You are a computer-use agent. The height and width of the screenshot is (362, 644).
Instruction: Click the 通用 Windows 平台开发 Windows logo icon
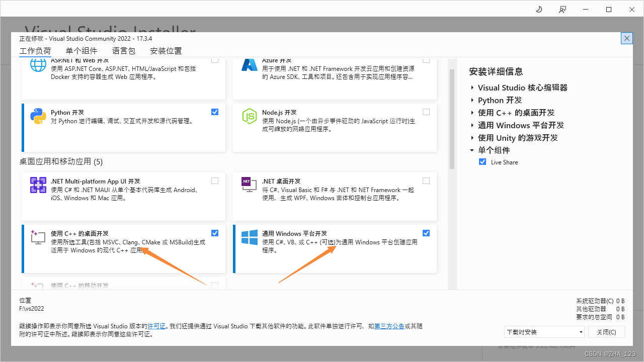[250, 237]
